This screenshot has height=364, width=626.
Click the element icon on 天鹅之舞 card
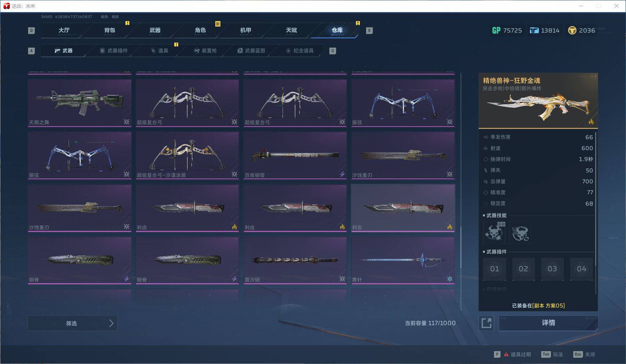[x=127, y=122]
